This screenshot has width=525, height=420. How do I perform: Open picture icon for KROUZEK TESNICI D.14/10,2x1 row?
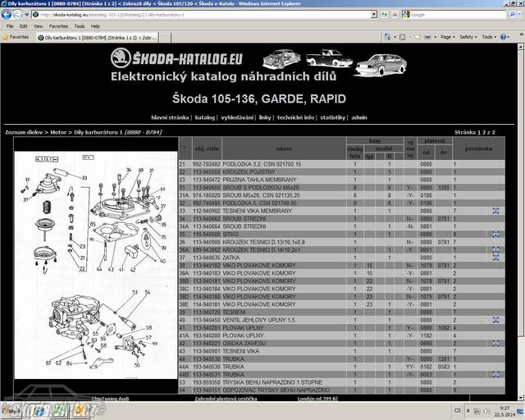coord(495,250)
